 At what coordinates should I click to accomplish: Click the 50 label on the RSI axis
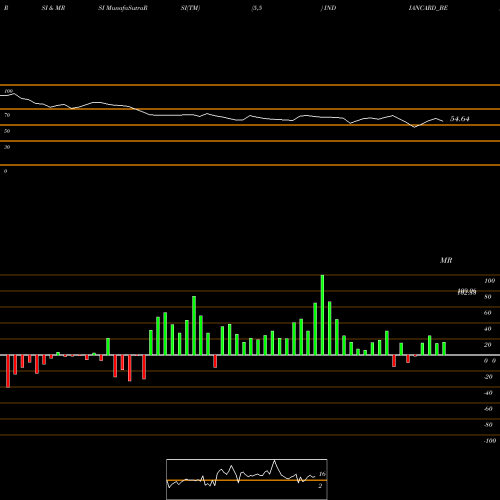[7, 131]
